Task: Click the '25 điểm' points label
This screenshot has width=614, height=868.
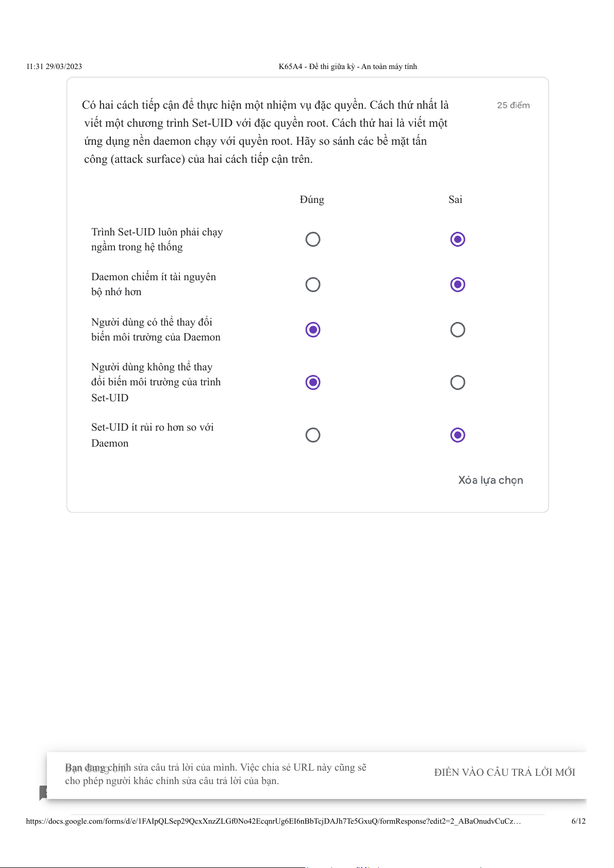Action: click(513, 105)
